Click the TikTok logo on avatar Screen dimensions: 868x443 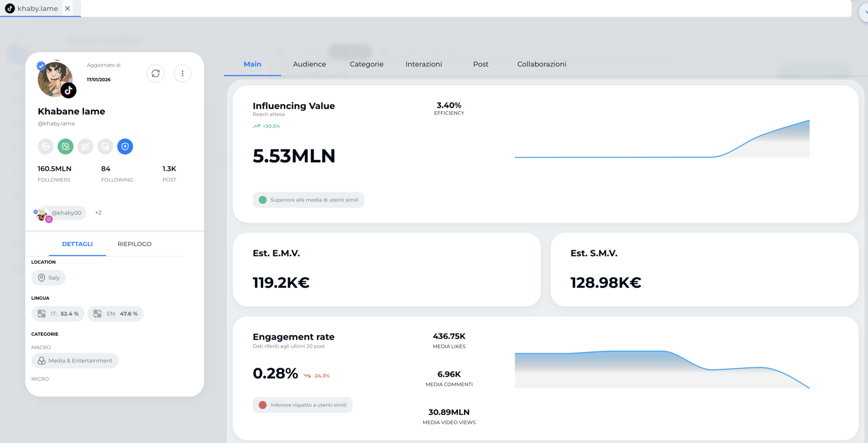69,91
